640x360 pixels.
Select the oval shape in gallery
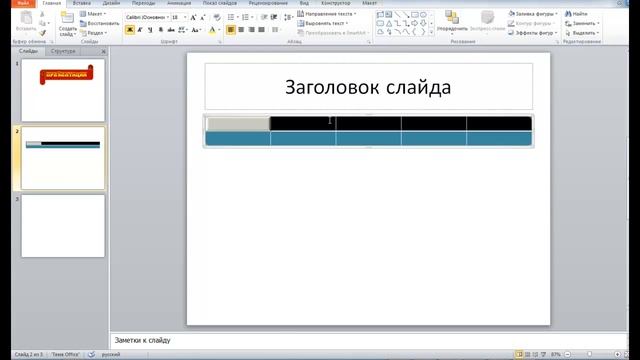[423, 15]
